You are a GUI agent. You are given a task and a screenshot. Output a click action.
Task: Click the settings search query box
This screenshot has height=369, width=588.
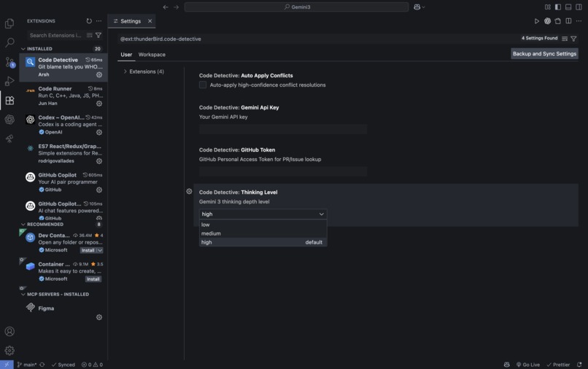coord(319,39)
